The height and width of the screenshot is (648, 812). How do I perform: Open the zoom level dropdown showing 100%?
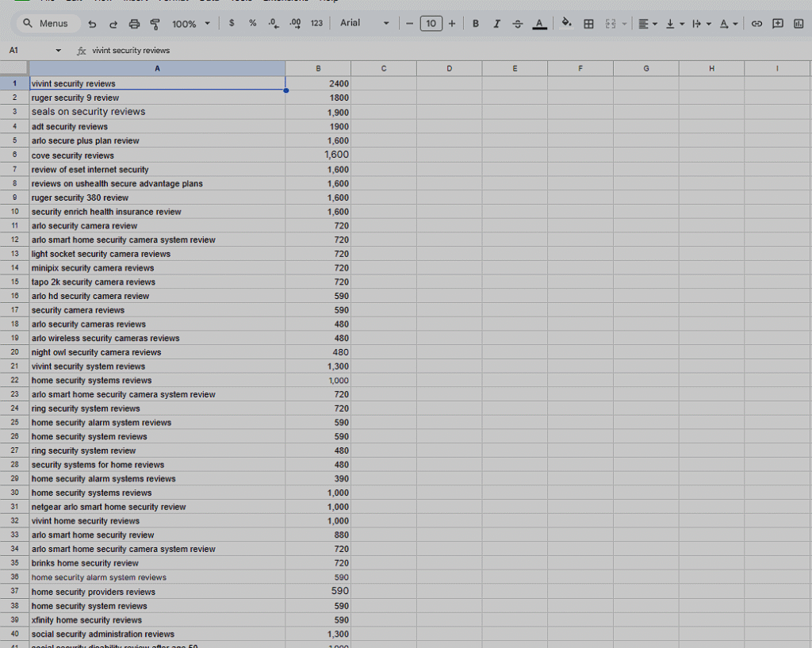pyautogui.click(x=191, y=24)
